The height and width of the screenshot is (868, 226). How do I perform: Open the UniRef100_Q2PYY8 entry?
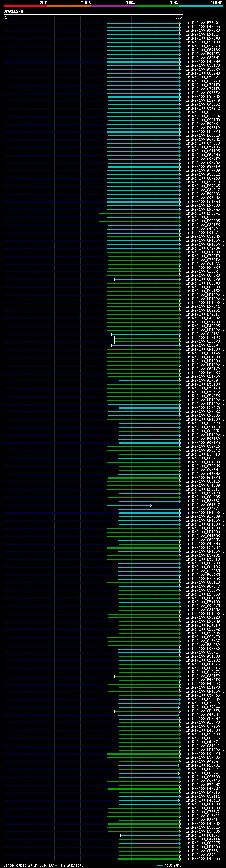pos(203,81)
